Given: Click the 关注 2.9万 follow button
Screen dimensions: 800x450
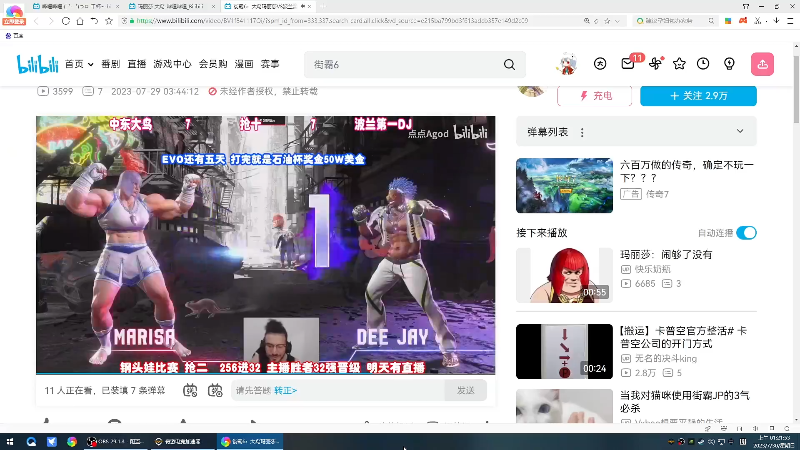Looking at the screenshot, I should pos(698,96).
